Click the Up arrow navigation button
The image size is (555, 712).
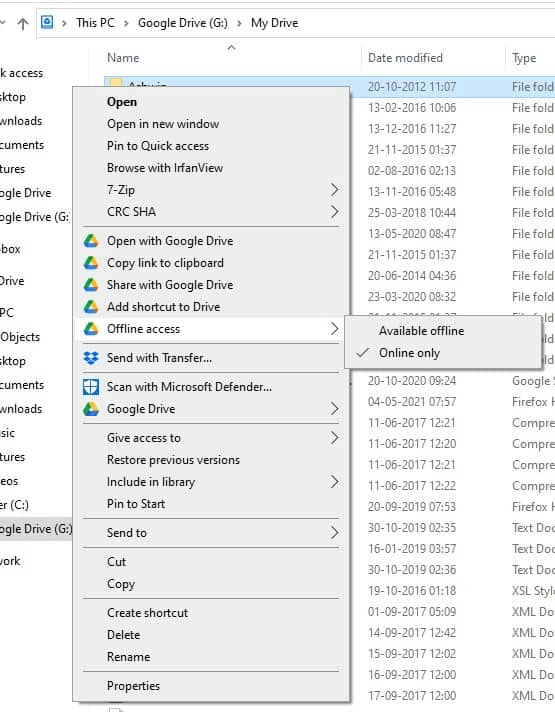[x=23, y=23]
